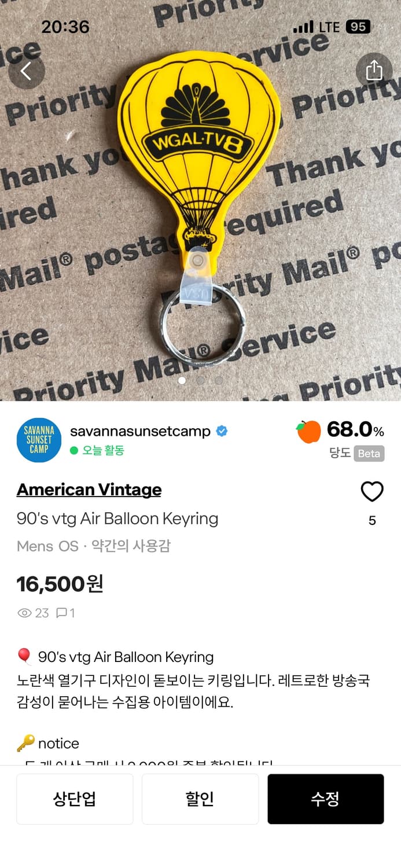Select the second image pagination dot
The width and height of the screenshot is (401, 868).
[200, 381]
